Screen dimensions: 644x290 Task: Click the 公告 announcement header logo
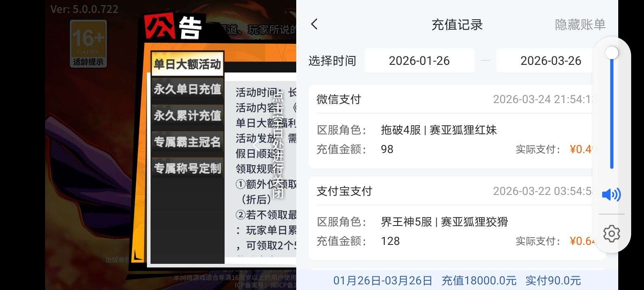[174, 27]
